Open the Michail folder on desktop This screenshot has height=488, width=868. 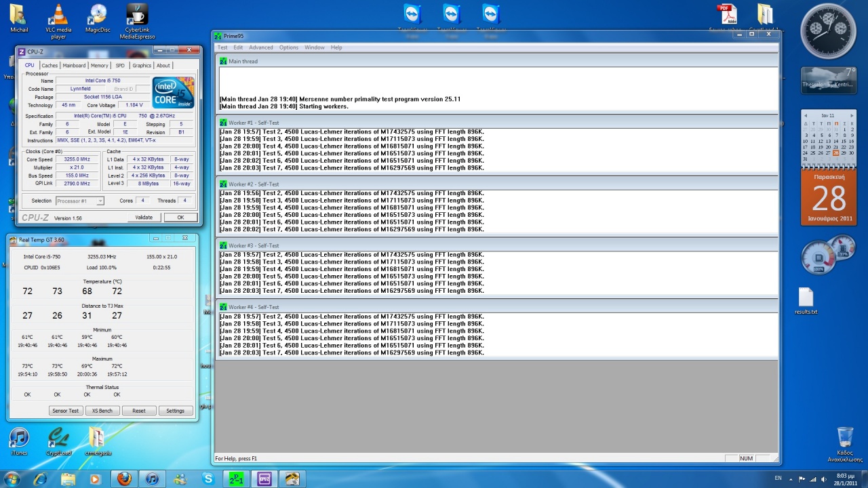[x=19, y=18]
